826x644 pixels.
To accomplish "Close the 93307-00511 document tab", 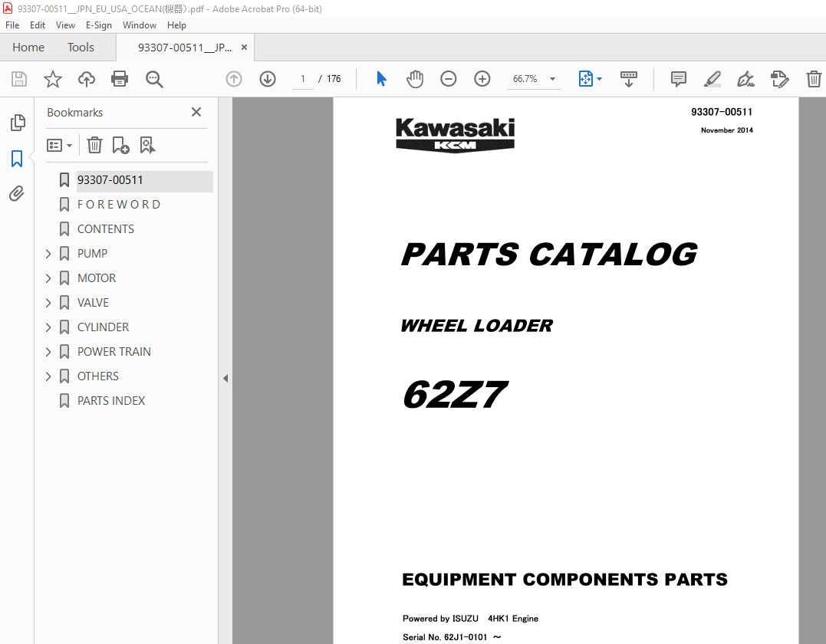I will pyautogui.click(x=244, y=48).
